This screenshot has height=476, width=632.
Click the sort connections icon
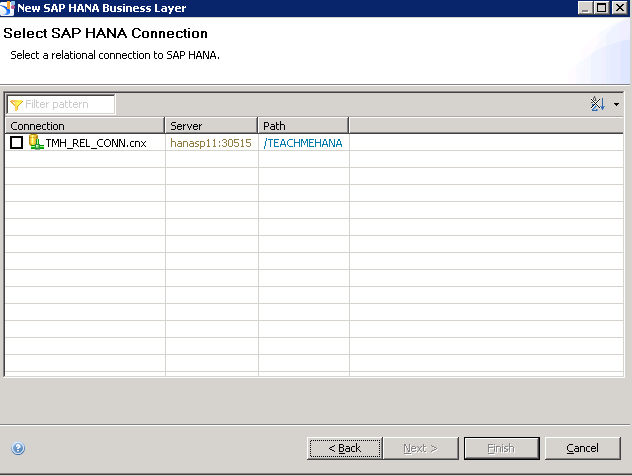click(x=598, y=104)
